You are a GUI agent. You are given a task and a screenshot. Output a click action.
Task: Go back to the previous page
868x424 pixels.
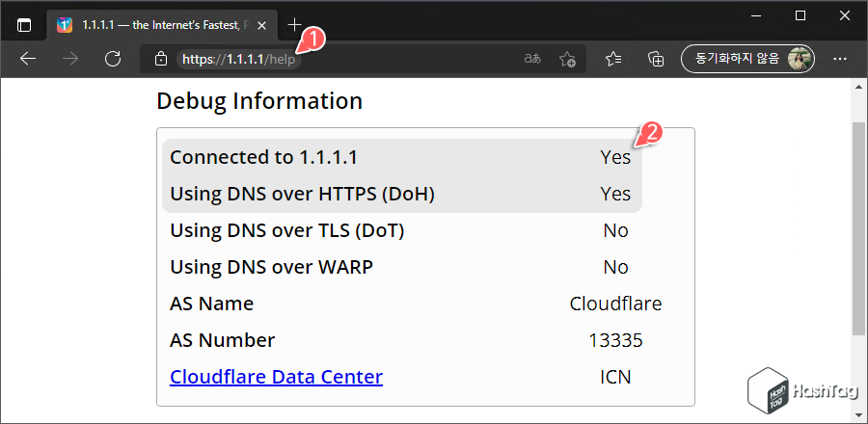28,59
